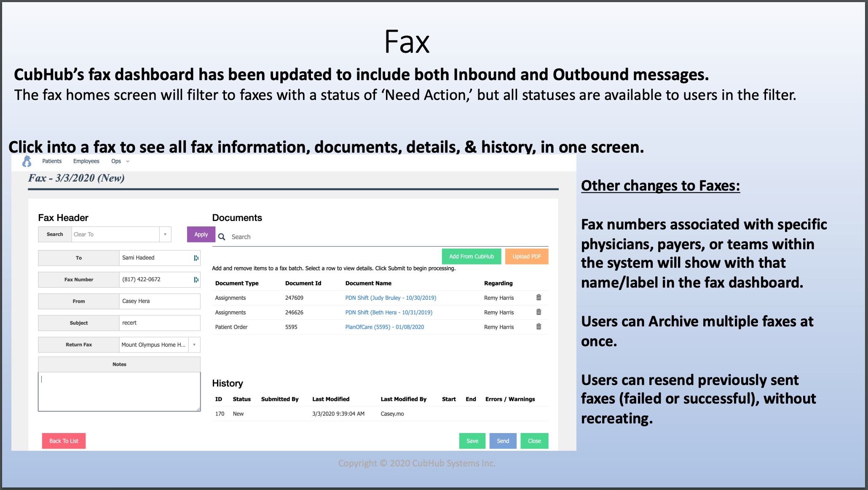Click the purple Apply button

[201, 234]
